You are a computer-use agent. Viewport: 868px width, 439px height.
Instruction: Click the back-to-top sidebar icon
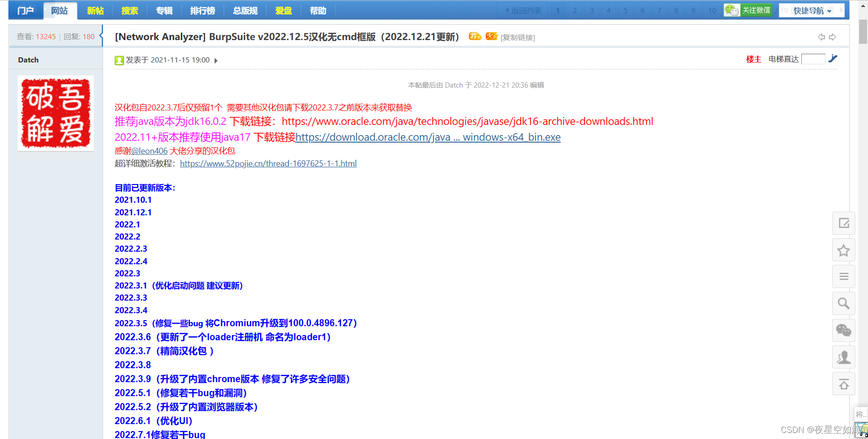coord(844,384)
